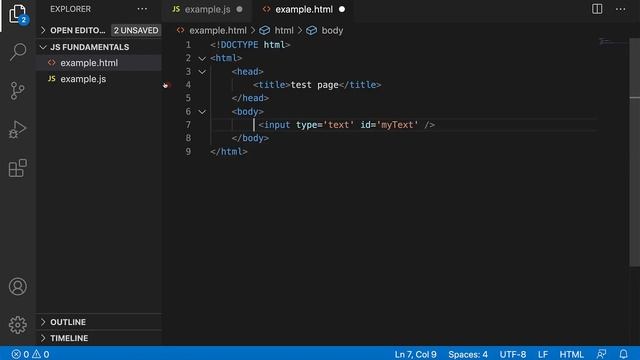Click the warnings count in status bar
This screenshot has height=360, width=640.
tap(41, 354)
